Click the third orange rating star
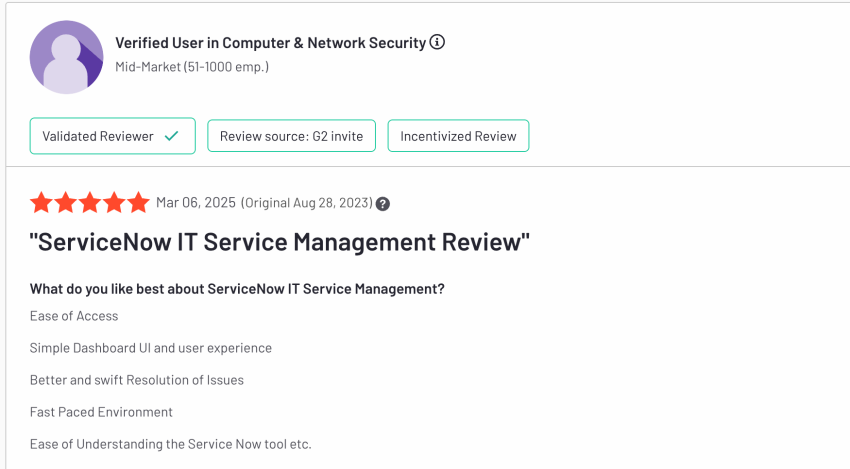The width and height of the screenshot is (850, 469). [90, 202]
